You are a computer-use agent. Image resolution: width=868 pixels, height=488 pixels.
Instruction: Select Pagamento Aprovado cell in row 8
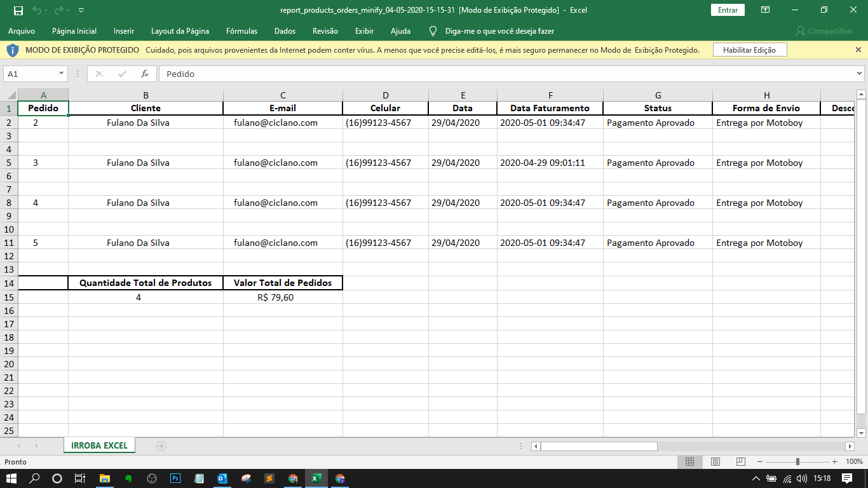pyautogui.click(x=658, y=203)
